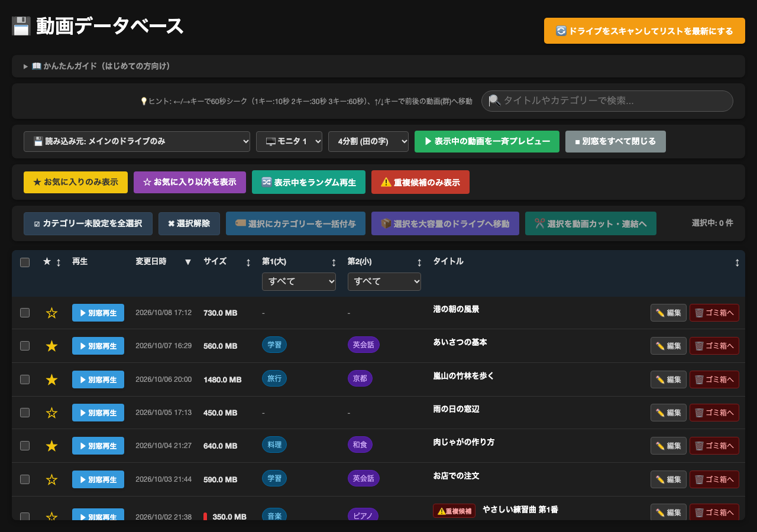Sort by 第1(大) category arrows
This screenshot has height=532, width=757.
[334, 262]
